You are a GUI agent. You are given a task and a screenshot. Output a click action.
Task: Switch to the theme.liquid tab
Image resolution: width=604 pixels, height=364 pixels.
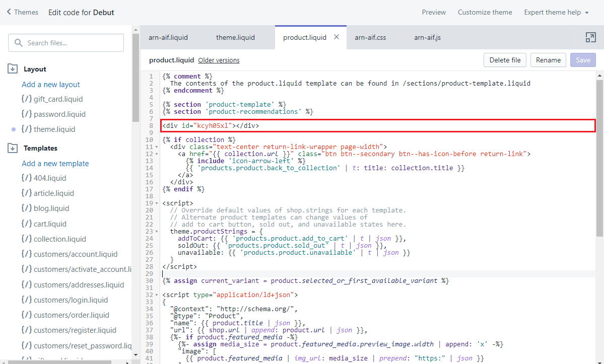point(235,37)
